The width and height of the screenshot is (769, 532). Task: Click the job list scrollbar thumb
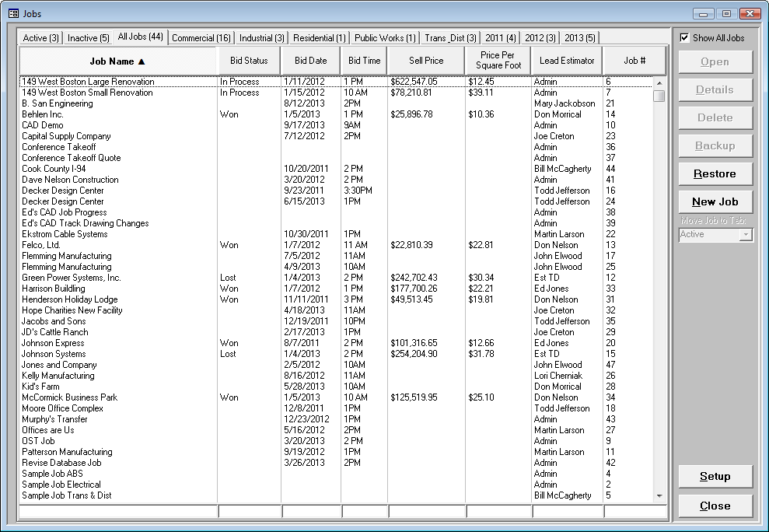pyautogui.click(x=659, y=96)
